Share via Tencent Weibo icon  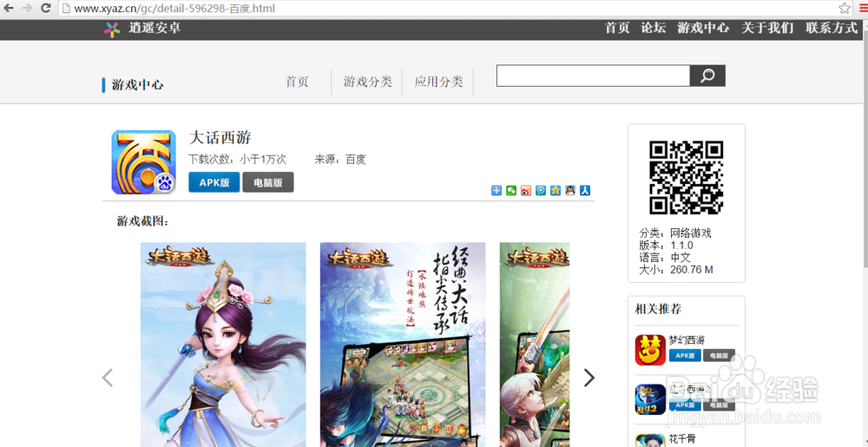click(541, 190)
